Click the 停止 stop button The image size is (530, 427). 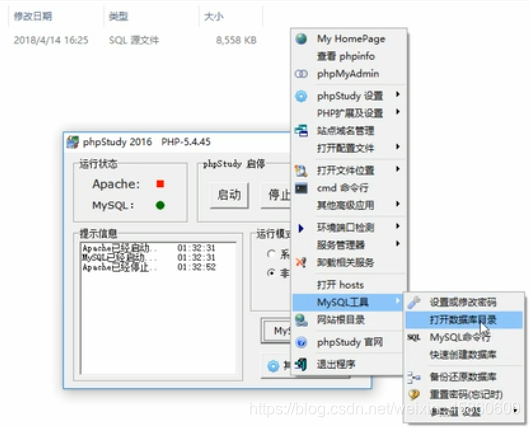click(x=276, y=195)
